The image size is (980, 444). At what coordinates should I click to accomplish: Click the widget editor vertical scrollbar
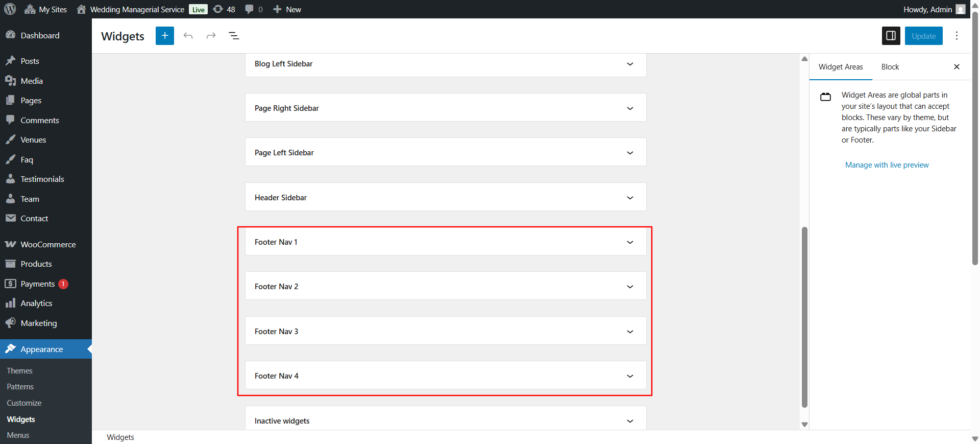pyautogui.click(x=804, y=317)
